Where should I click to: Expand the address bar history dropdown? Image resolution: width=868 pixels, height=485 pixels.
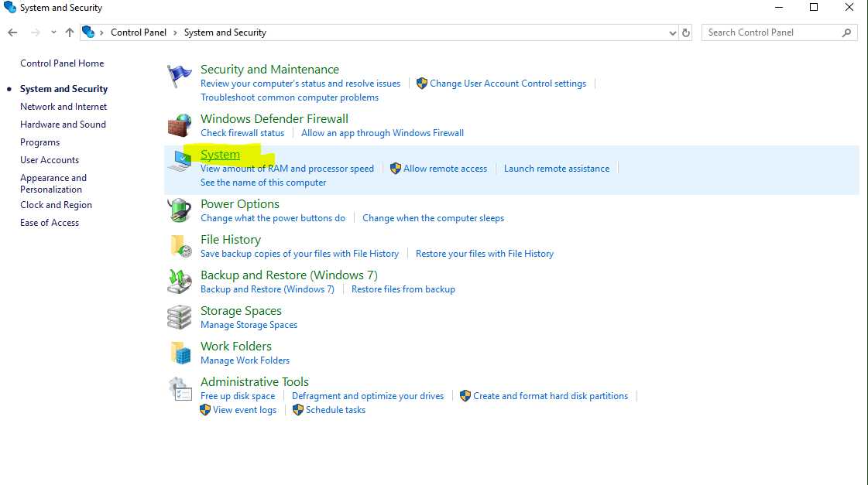pyautogui.click(x=673, y=33)
